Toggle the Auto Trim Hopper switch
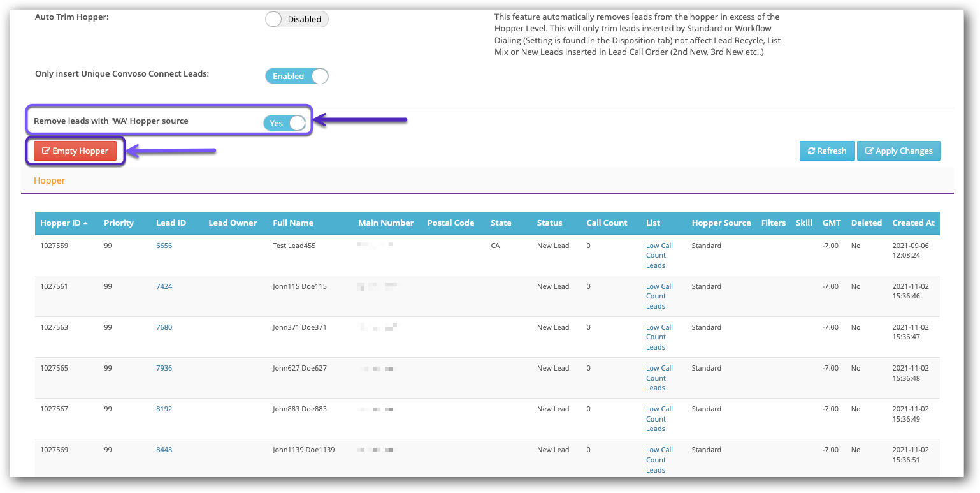This screenshot has height=493, width=980. click(x=297, y=19)
